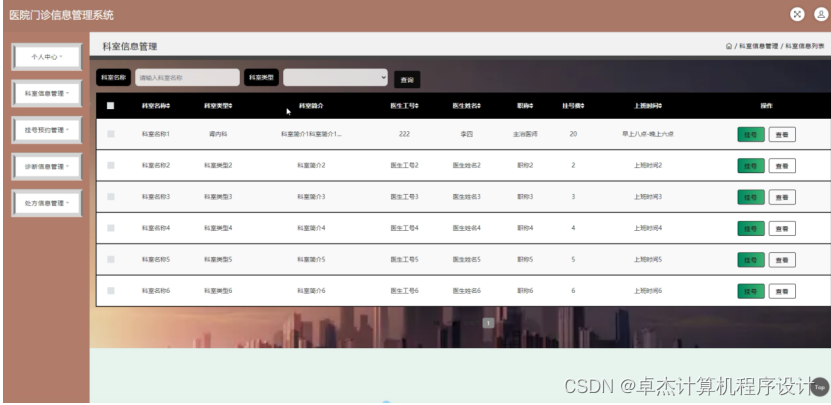
Task: Click the home icon in breadcrumb
Action: [x=729, y=46]
